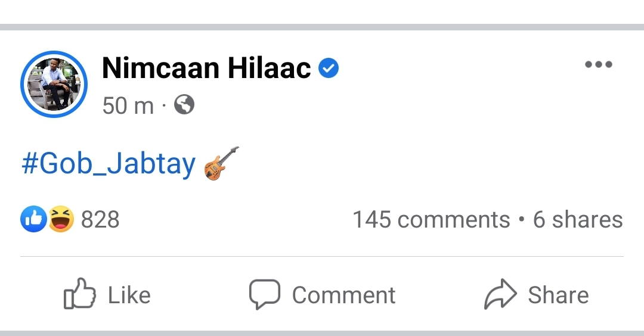Viewport: 644px width, 336px height.
Task: Tap the blue verified badge
Action: [329, 68]
